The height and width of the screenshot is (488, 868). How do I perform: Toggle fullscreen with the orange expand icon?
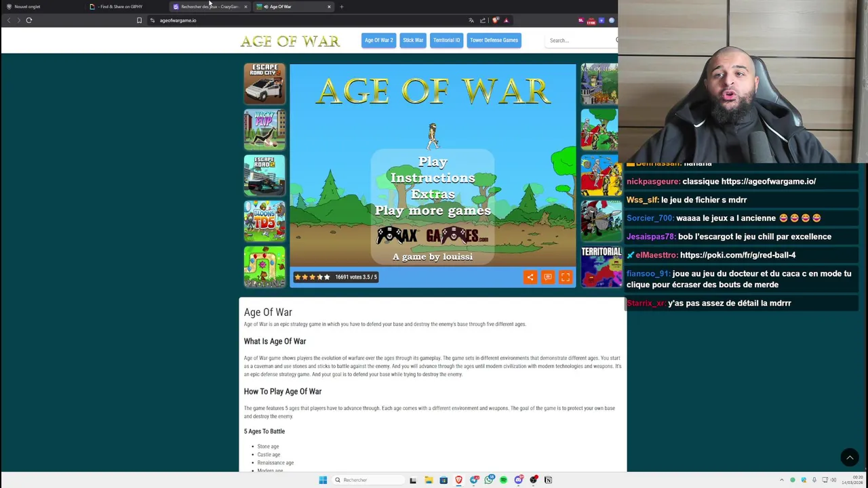click(x=566, y=277)
